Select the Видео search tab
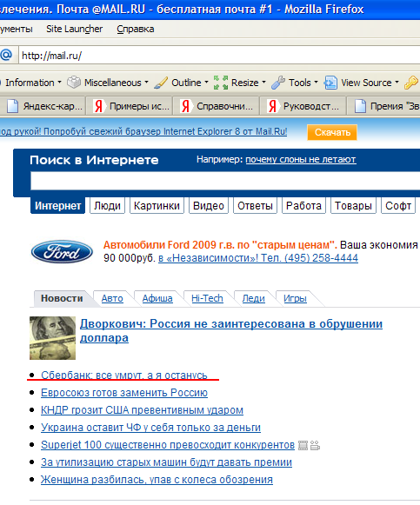This screenshot has height=505, width=420. [209, 205]
